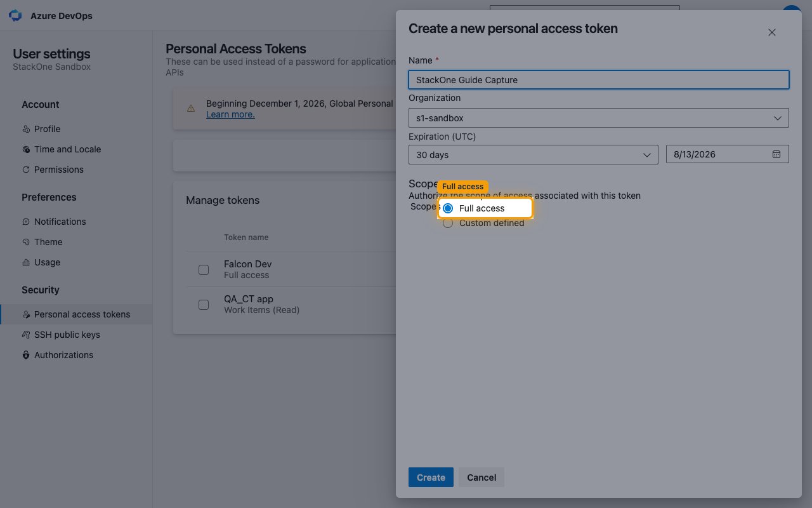The image size is (812, 508).
Task: Click the Create button
Action: point(431,478)
